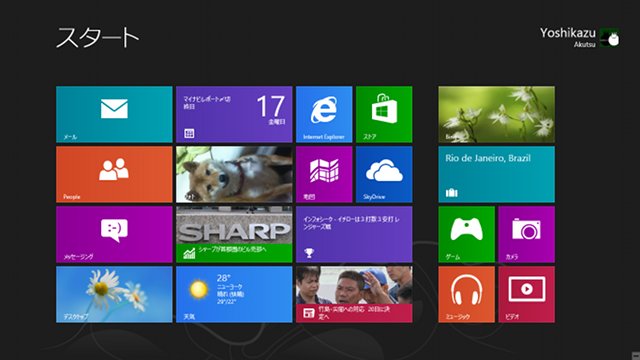Viewport: 640px width, 360px height.
Task: Open the Finance tile showing SHARP
Action: (x=234, y=234)
